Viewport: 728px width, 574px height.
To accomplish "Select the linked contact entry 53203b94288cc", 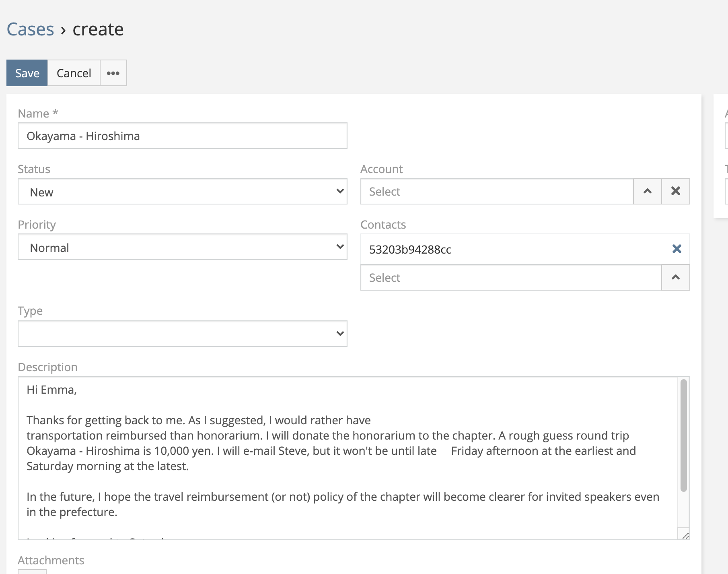I will pos(410,250).
